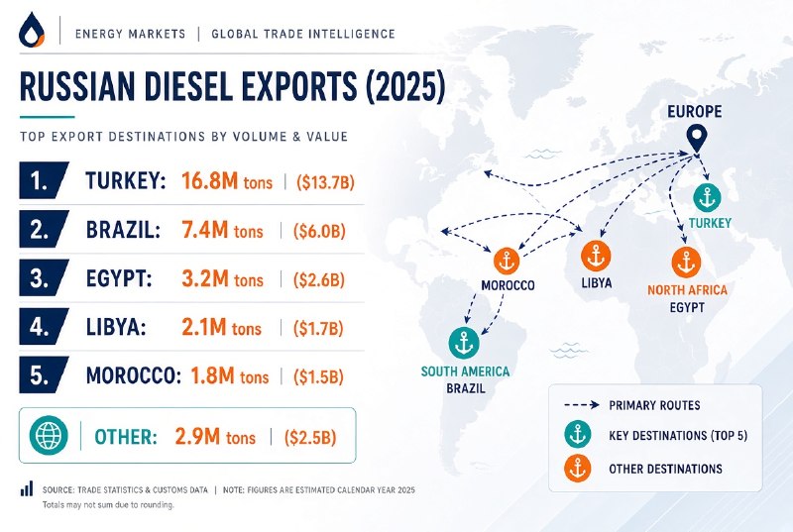Click the 'Totals may not sum due to rounding.' footnote
The image size is (793, 532).
(108, 504)
